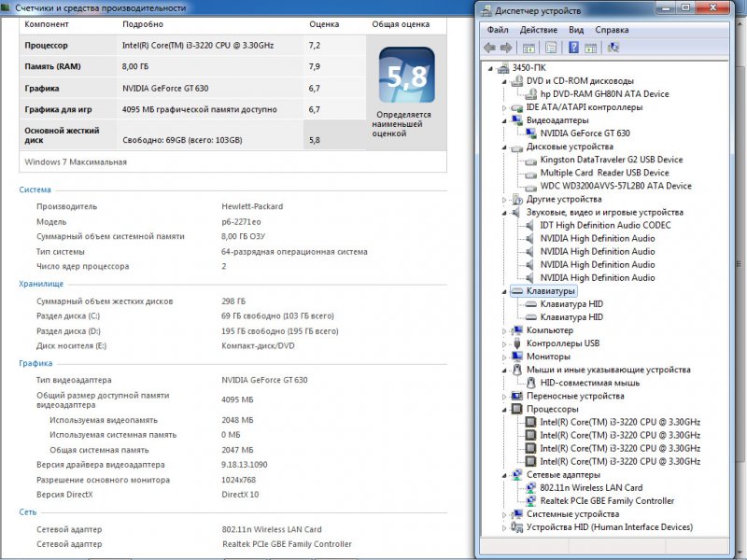Select Kingston DataTraveler G2 USB Device
This screenshot has height=560, width=747.
click(611, 160)
